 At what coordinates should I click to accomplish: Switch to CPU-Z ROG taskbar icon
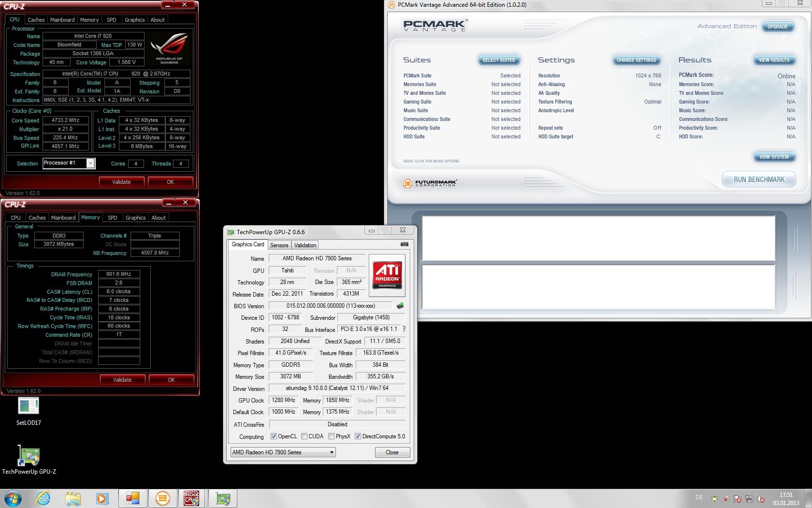(191, 498)
